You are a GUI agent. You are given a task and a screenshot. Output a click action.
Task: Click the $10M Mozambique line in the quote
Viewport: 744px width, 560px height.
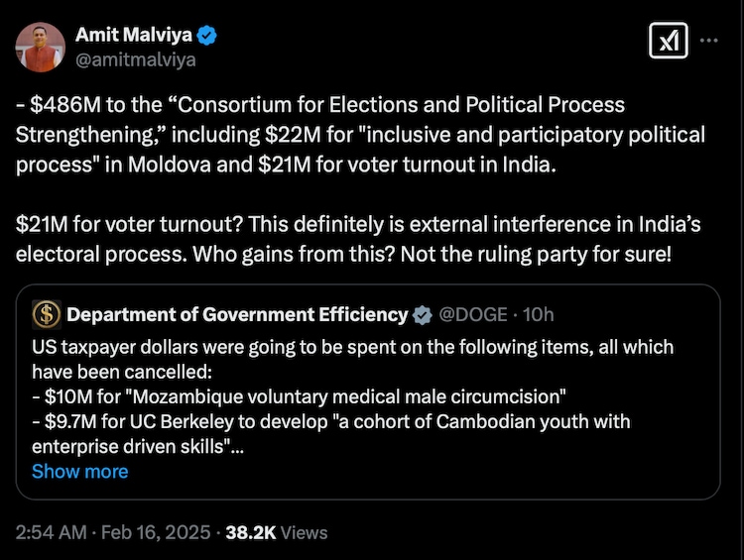[298, 396]
